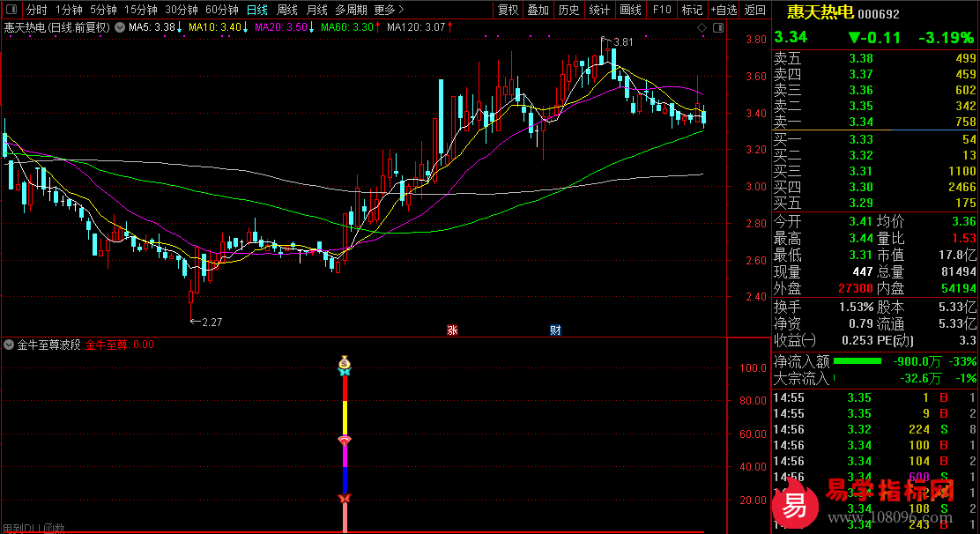Switch to 日线 daily chart
The height and width of the screenshot is (534, 980).
coord(256,10)
